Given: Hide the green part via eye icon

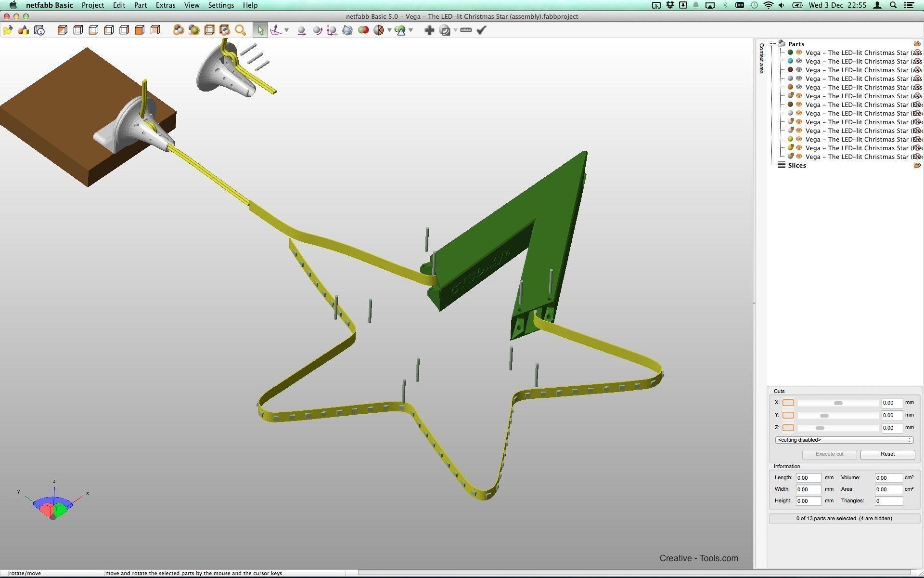Looking at the screenshot, I should coord(799,53).
